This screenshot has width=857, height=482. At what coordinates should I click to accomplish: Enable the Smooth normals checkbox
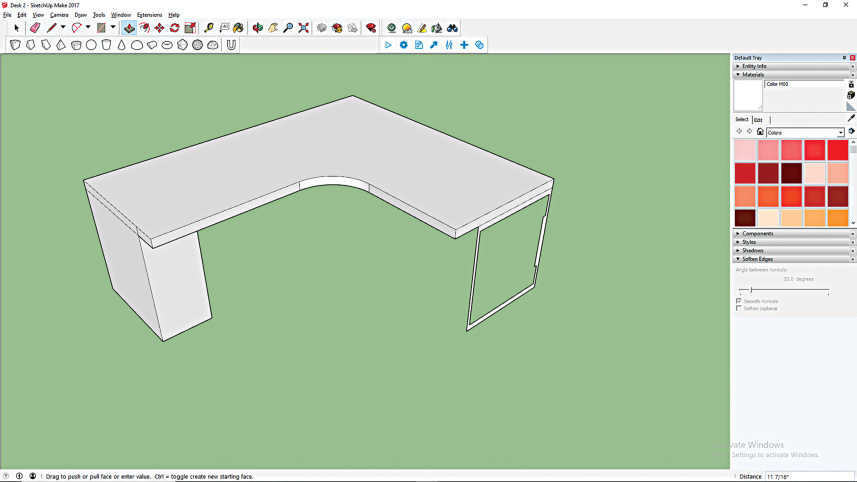click(x=739, y=301)
